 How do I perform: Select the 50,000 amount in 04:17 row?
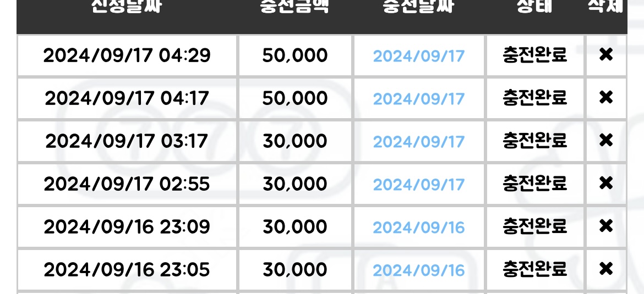(295, 99)
